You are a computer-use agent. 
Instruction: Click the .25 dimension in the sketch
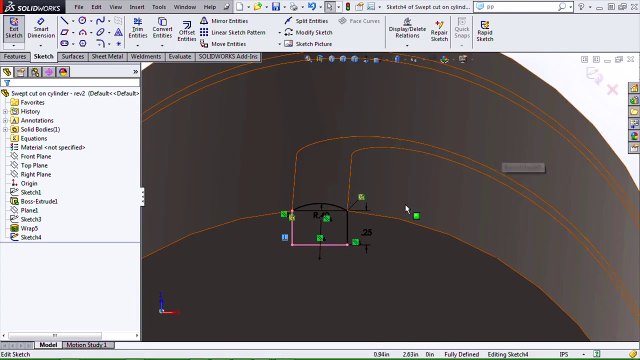pyautogui.click(x=367, y=232)
